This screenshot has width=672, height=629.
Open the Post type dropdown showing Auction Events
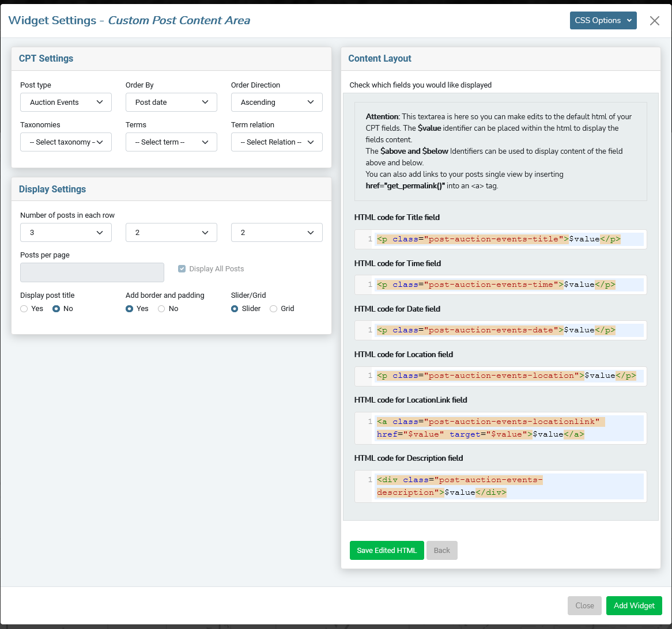pos(66,103)
